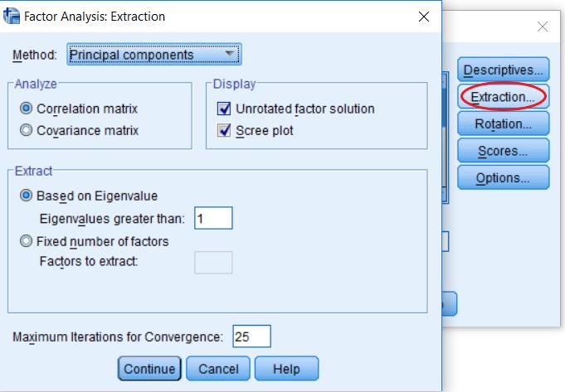
Task: Open the Rotation settings
Action: coord(503,123)
